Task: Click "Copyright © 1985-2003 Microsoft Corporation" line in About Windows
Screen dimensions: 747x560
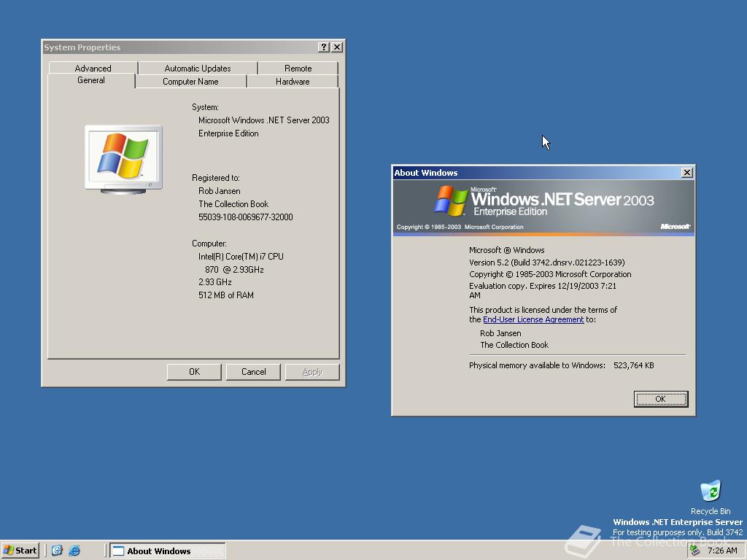Action: coord(550,274)
